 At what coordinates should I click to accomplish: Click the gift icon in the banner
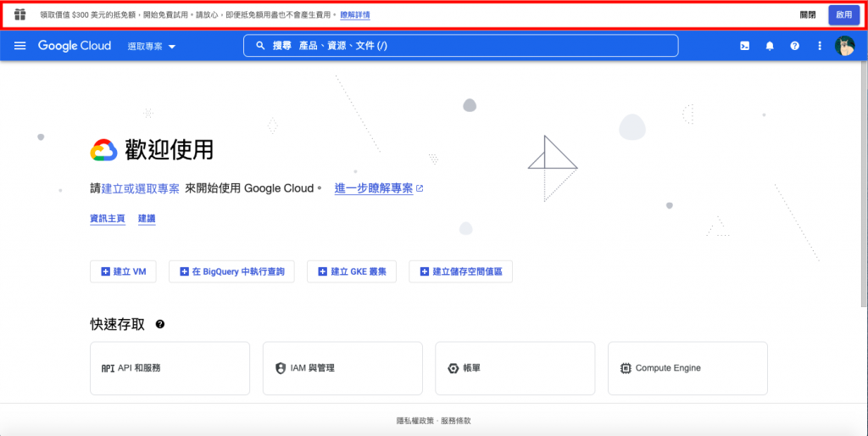[20, 15]
